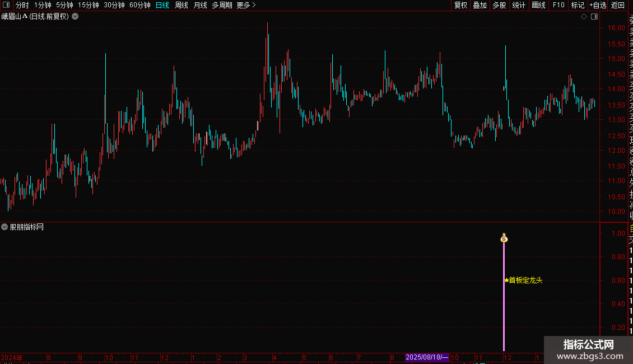
Task: Click month 10 of 2024 on time axis
Action: (x=109, y=357)
